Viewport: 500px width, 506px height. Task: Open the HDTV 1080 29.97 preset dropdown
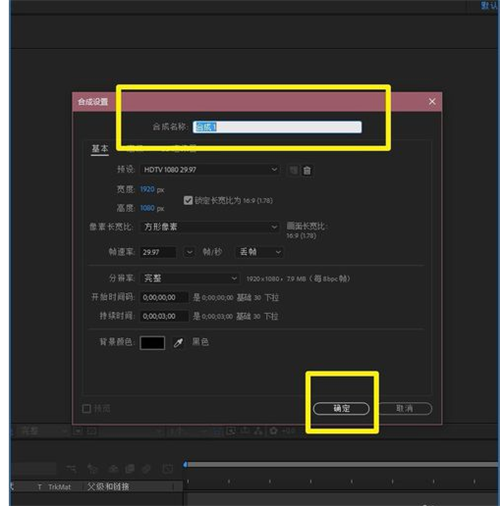click(x=210, y=170)
